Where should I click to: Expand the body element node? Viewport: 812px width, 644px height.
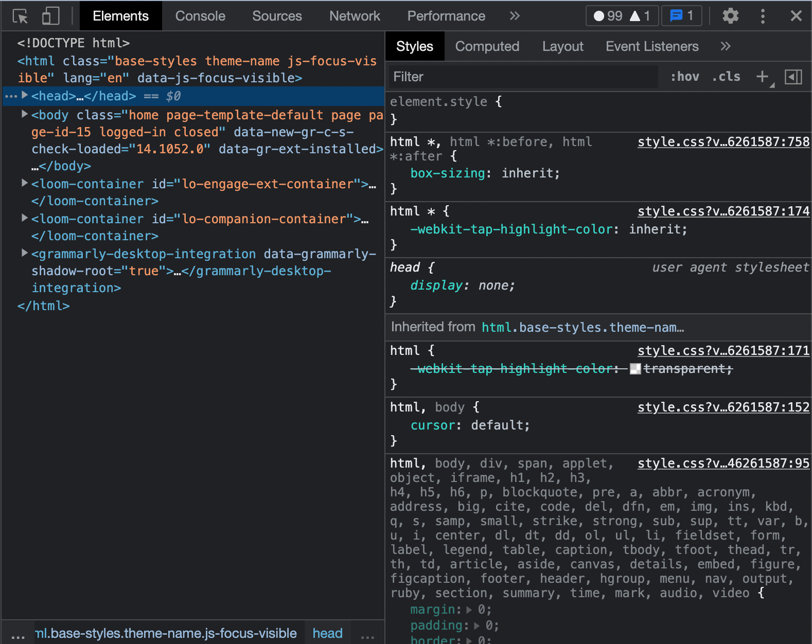click(24, 114)
